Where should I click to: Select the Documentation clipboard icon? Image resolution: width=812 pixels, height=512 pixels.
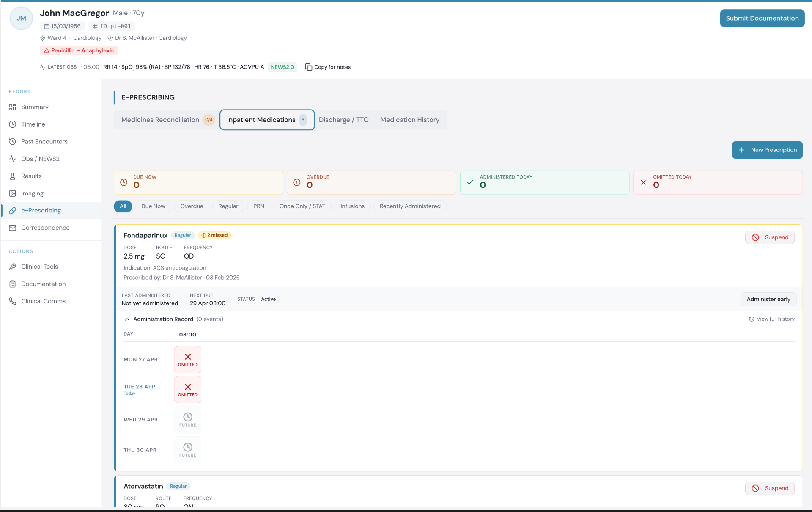pyautogui.click(x=13, y=284)
